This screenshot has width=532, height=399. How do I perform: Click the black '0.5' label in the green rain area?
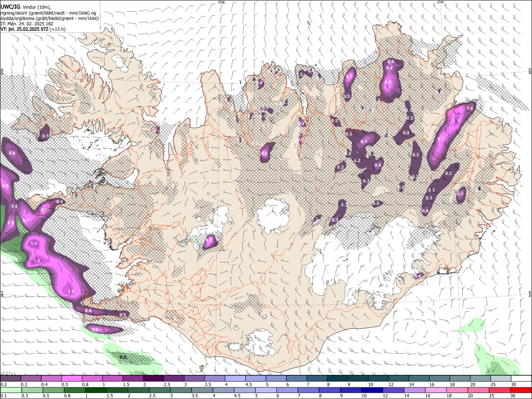(x=123, y=357)
